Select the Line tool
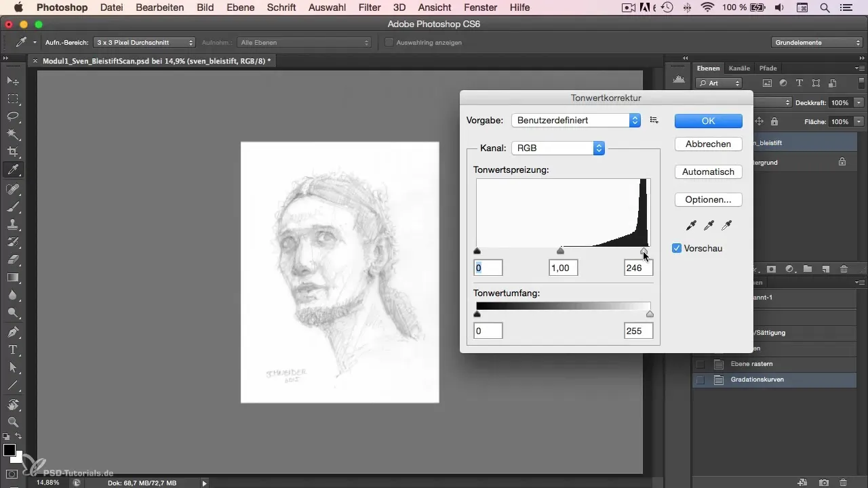 click(12, 385)
